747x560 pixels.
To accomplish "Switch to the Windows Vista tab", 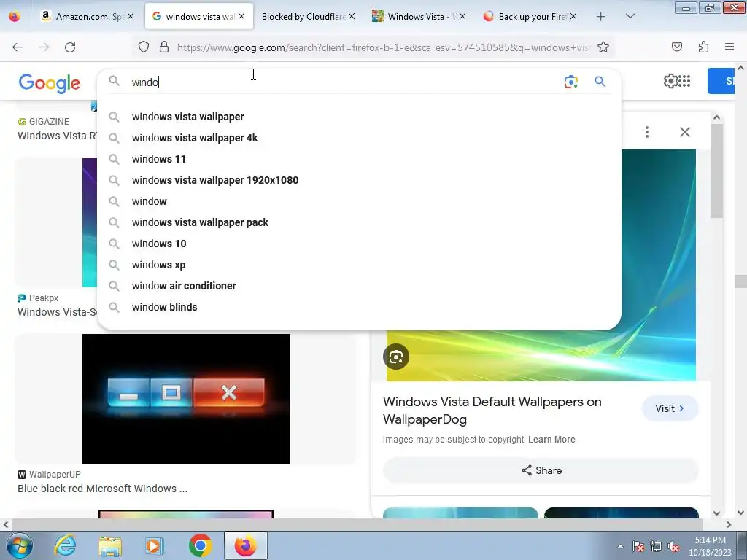I will [x=419, y=17].
